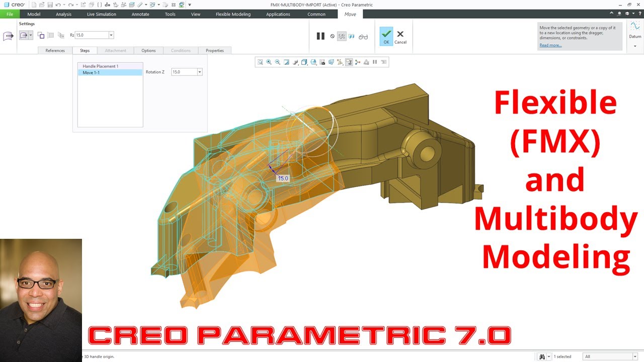644x362 pixels.
Task: Toggle the spin center icon in graphics toolbar
Action: click(x=357, y=62)
